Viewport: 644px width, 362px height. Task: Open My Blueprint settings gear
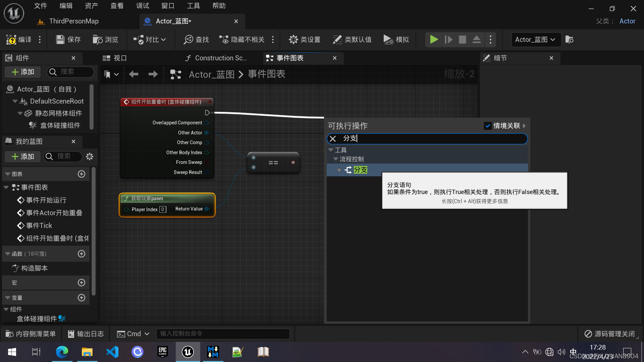89,157
